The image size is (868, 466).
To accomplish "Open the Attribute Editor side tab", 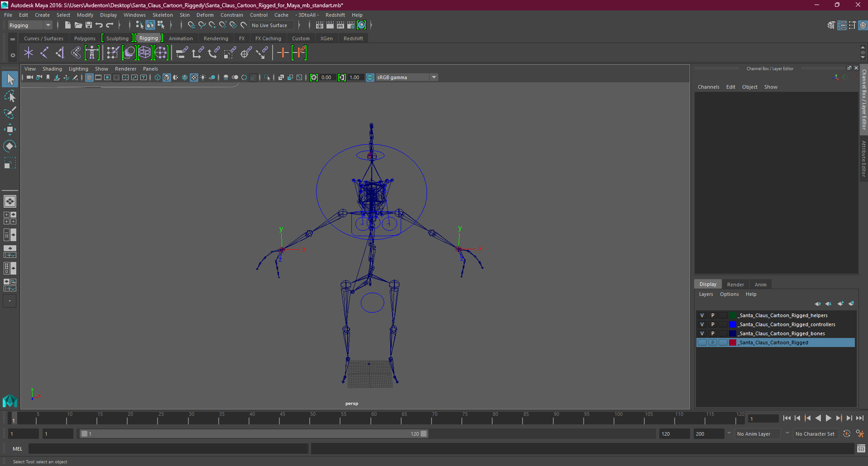I will (x=864, y=158).
